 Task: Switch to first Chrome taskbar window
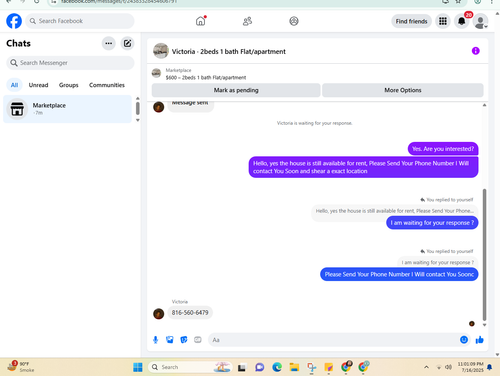(346, 367)
